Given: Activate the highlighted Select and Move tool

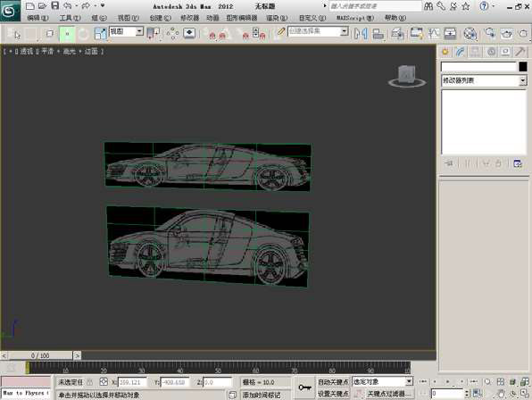Looking at the screenshot, I should pyautogui.click(x=67, y=34).
